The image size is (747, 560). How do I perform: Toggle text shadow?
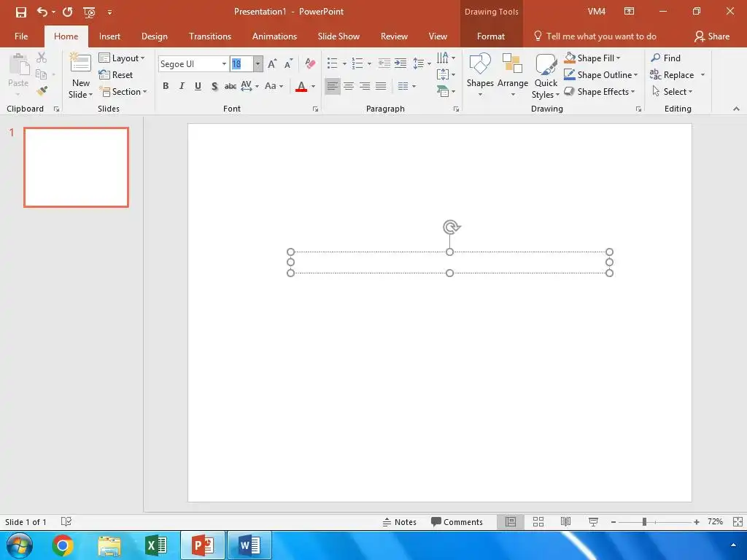pos(214,86)
